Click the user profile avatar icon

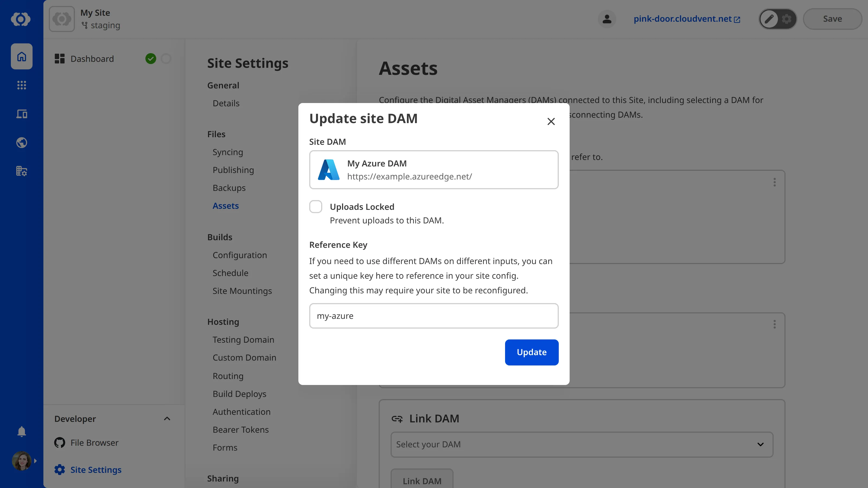point(607,19)
